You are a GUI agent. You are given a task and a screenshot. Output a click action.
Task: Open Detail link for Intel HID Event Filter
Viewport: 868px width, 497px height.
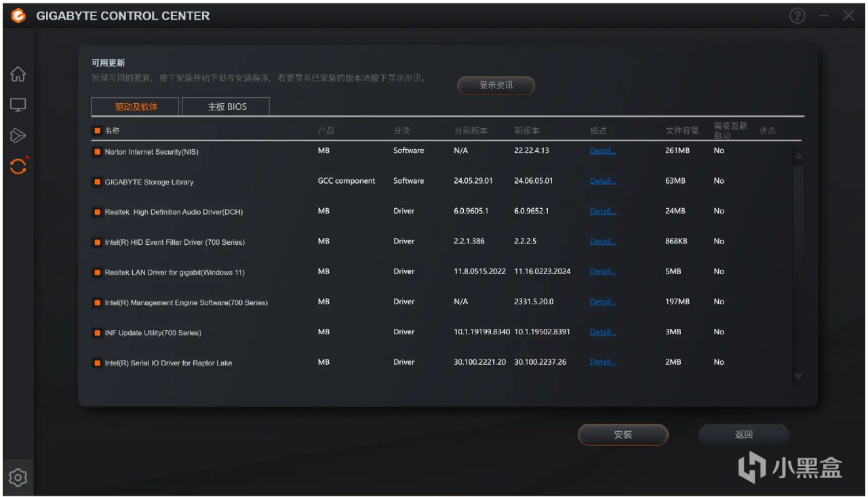(x=603, y=241)
